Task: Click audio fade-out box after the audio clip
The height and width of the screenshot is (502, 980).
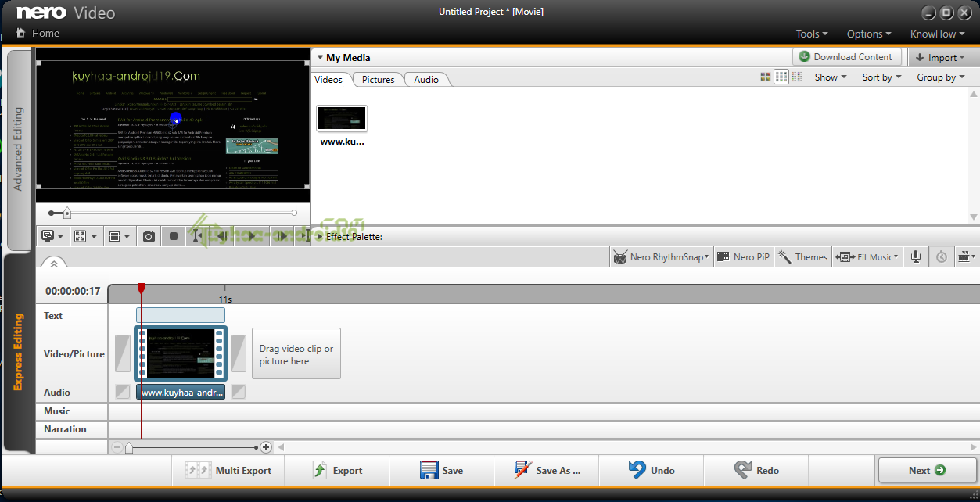Action: tap(239, 392)
